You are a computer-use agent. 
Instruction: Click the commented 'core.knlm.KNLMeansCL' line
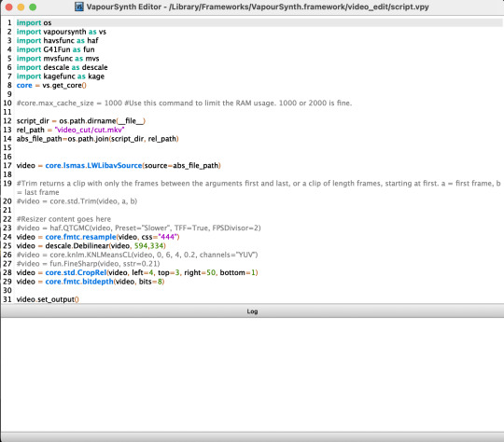click(137, 255)
